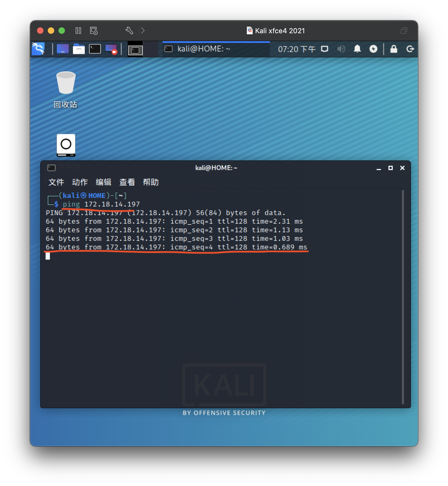Image resolution: width=448 pixels, height=486 pixels.
Task: Maximize the kali@HOME terminal window
Action: tap(390, 168)
